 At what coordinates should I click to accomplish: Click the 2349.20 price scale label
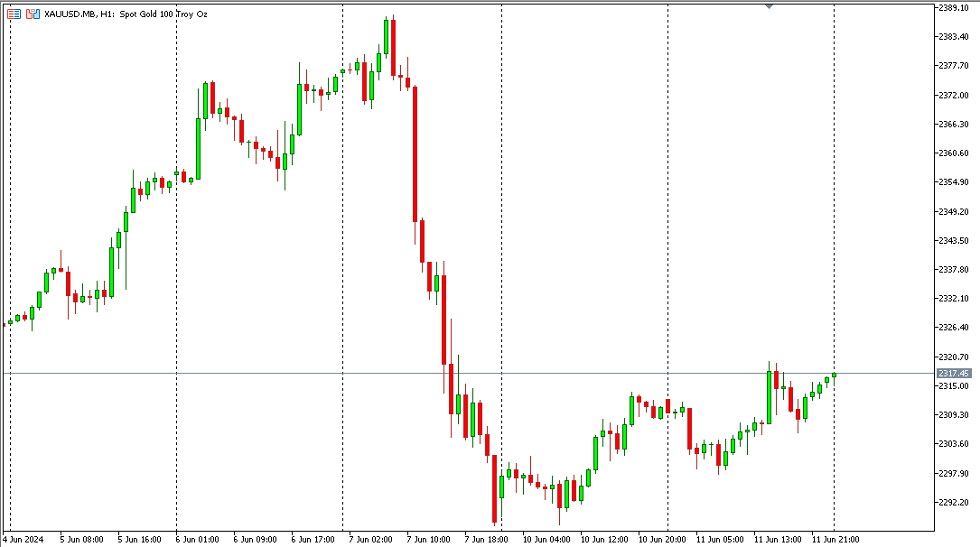[x=954, y=212]
